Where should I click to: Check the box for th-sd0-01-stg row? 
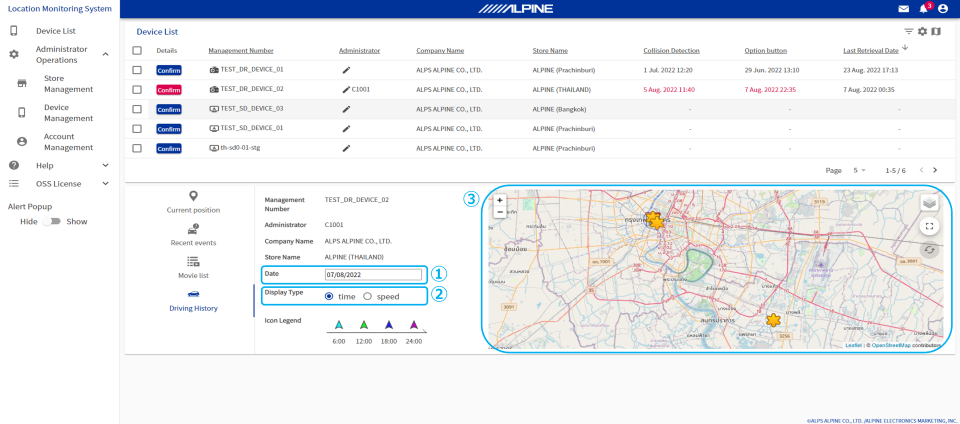click(x=137, y=148)
